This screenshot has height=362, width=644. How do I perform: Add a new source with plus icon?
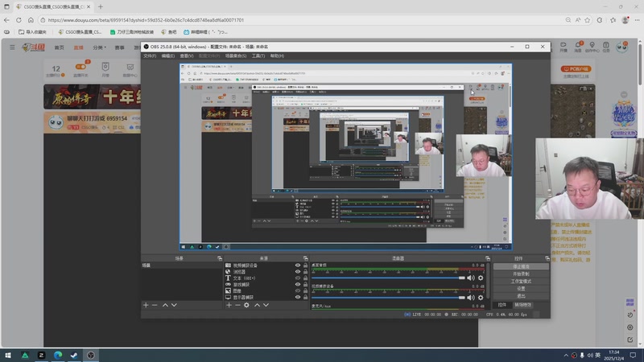(x=229, y=305)
